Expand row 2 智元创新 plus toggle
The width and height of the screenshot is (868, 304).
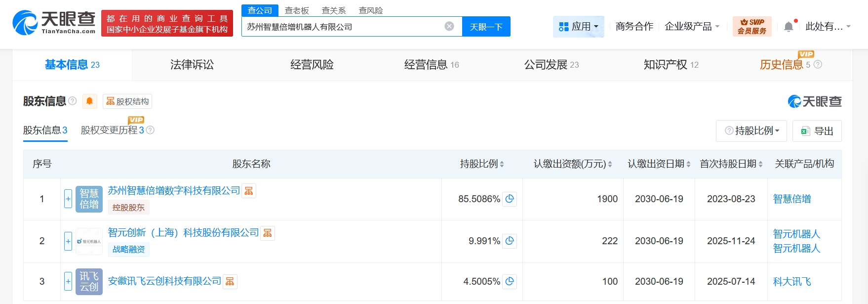(68, 241)
